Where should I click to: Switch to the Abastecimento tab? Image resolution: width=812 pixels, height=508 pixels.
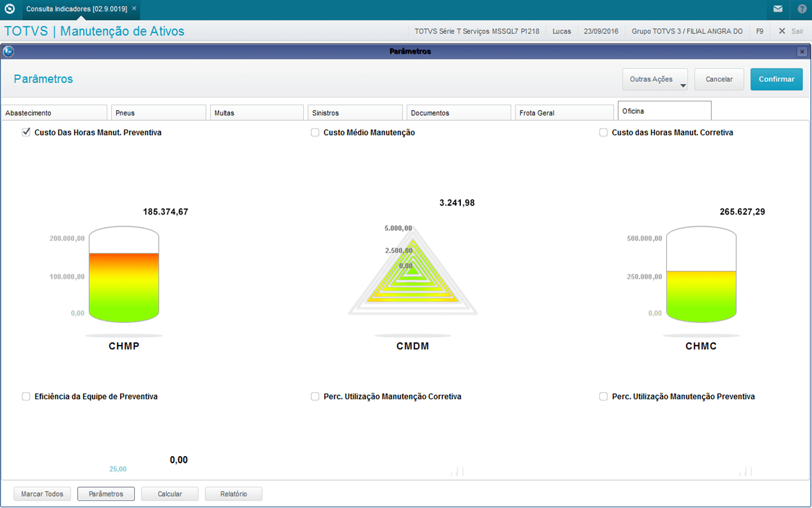(54, 113)
